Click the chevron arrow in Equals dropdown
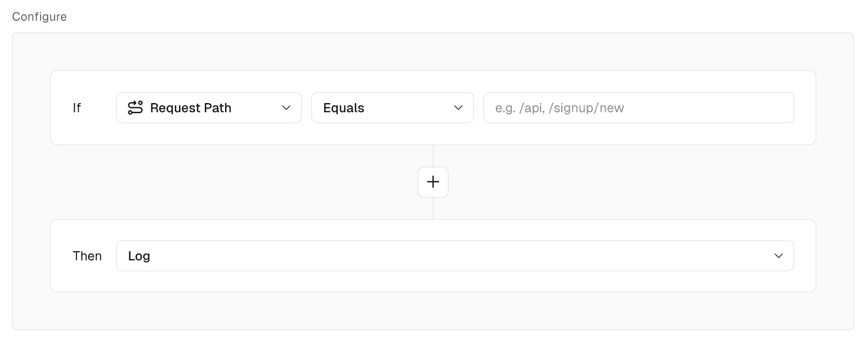The image size is (868, 345). pyautogui.click(x=458, y=108)
